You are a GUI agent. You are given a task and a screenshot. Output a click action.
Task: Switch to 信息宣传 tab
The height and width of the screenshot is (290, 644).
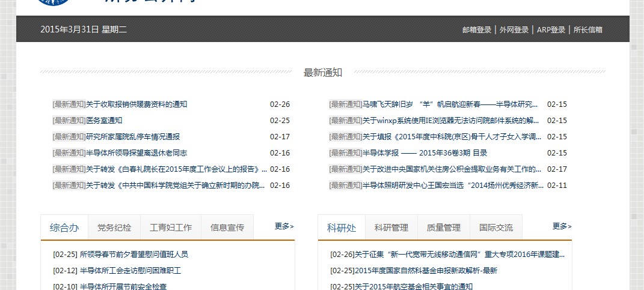point(227,228)
